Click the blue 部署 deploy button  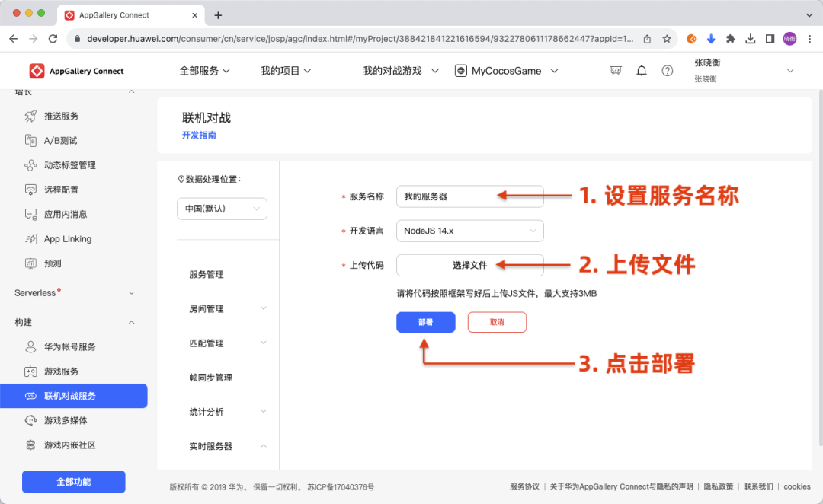(426, 322)
